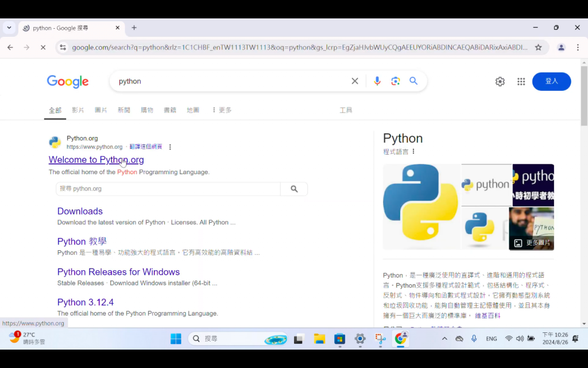Click the 更多圖片 button
The image size is (588, 368).
[x=532, y=243]
